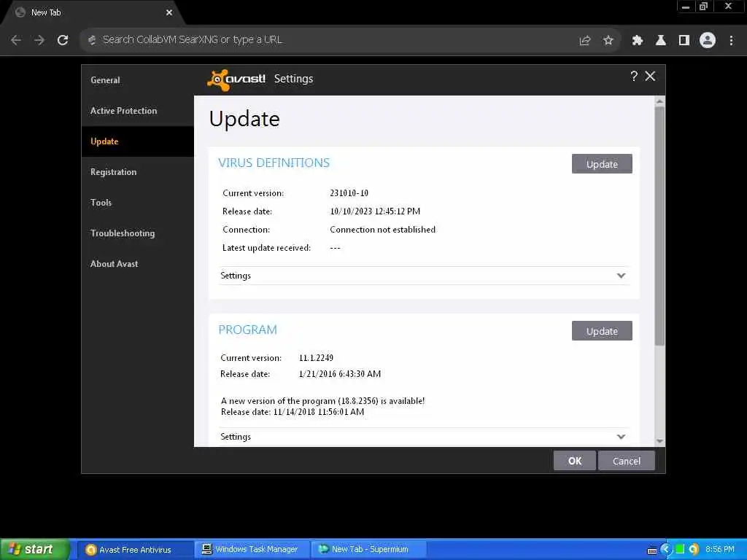Image resolution: width=747 pixels, height=560 pixels.
Task: Click the Avast settings help question mark
Action: [x=634, y=76]
